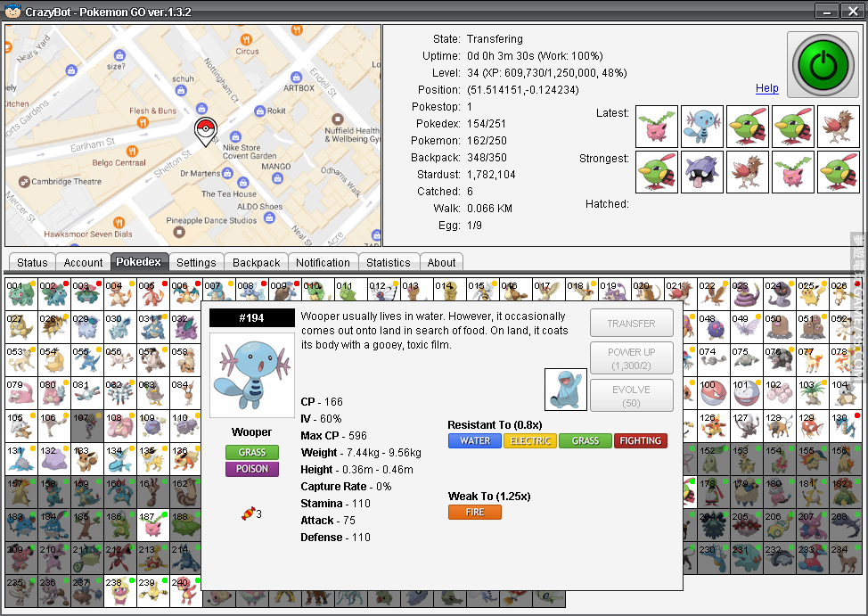The height and width of the screenshot is (616, 868).
Task: Select Pokedex entry 007 Squirtle
Action: tap(218, 290)
